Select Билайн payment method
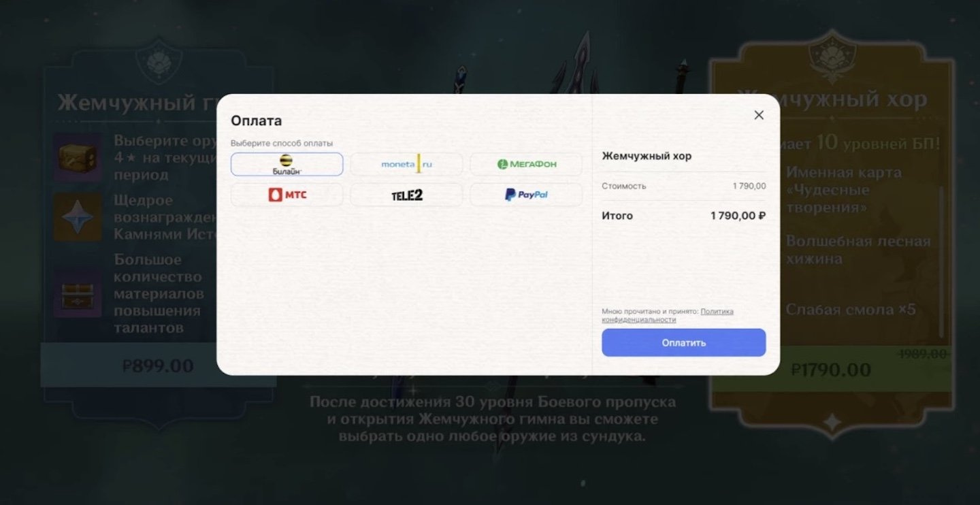 (287, 164)
